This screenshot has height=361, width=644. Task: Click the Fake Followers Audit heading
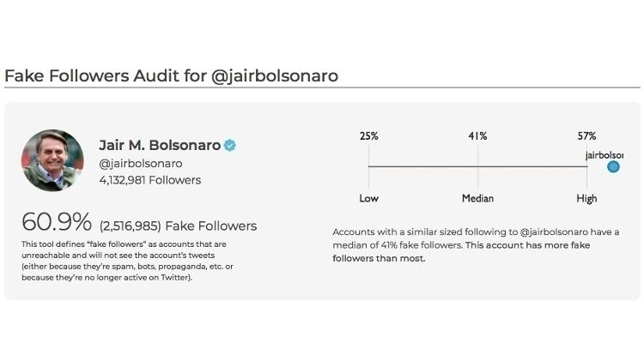click(171, 76)
